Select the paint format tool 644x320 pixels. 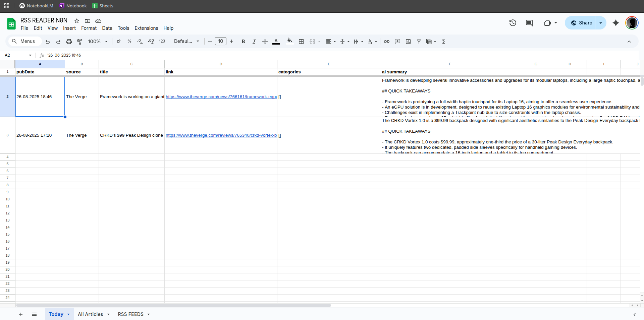point(79,42)
